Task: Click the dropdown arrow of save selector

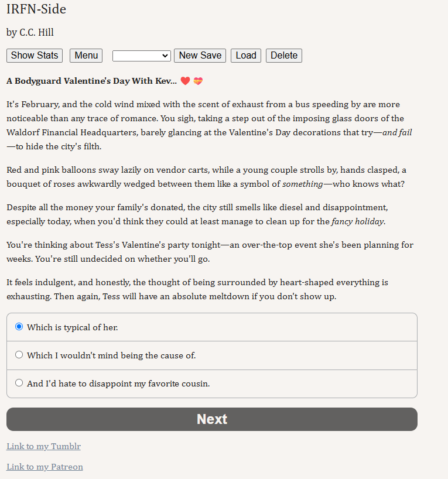Action: click(165, 56)
